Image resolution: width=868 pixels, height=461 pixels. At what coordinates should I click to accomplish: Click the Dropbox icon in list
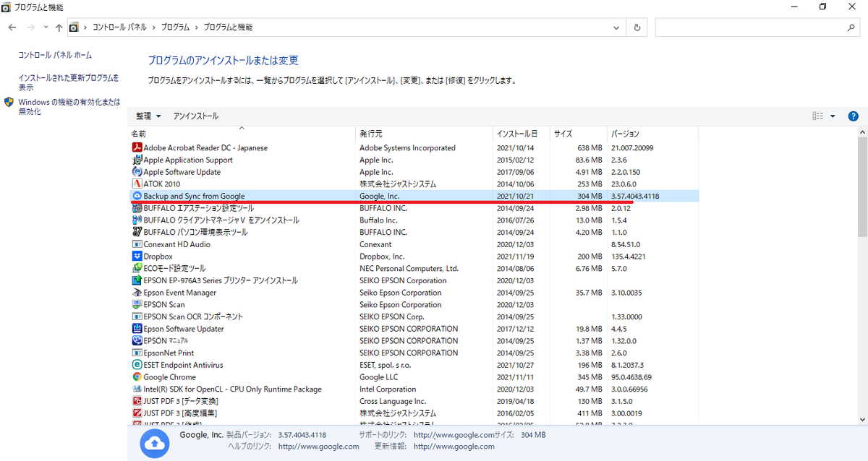coord(137,257)
